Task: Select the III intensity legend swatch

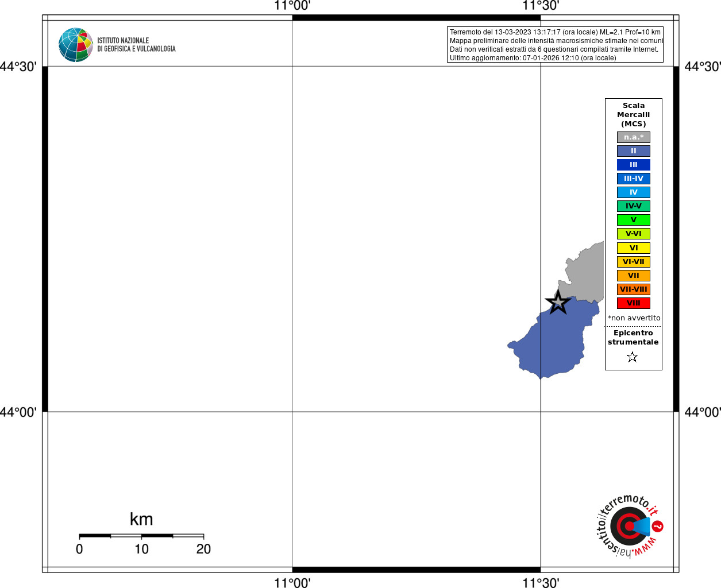Action: [634, 165]
